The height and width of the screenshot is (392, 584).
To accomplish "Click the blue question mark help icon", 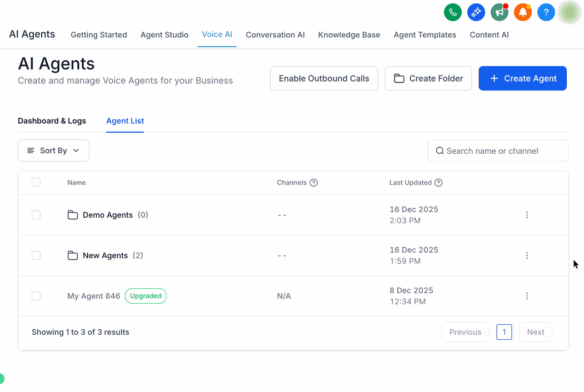I will [546, 12].
